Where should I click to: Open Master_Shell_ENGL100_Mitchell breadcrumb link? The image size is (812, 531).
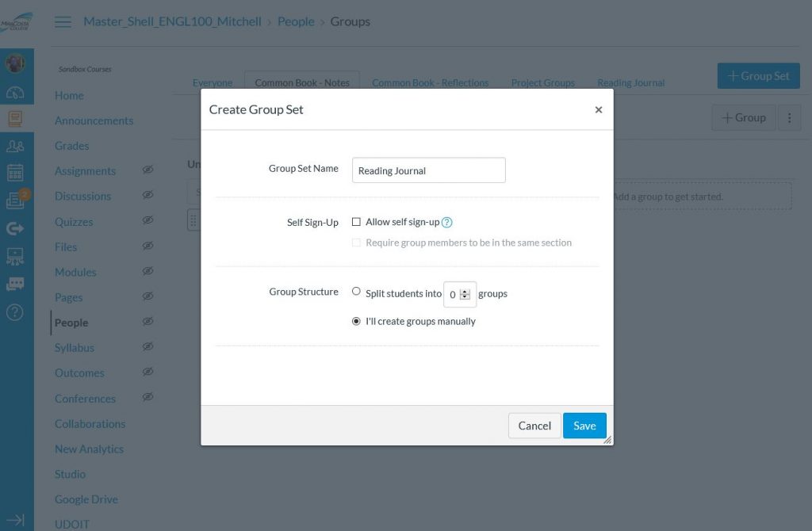point(172,21)
